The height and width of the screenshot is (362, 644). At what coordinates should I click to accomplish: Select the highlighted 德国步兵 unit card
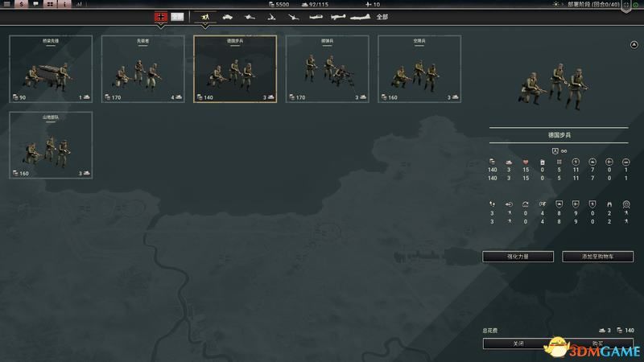coord(235,69)
